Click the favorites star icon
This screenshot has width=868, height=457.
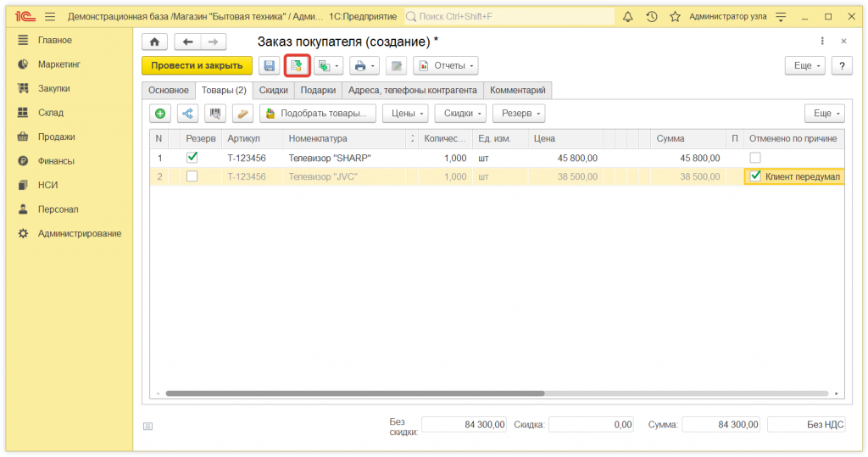point(675,17)
